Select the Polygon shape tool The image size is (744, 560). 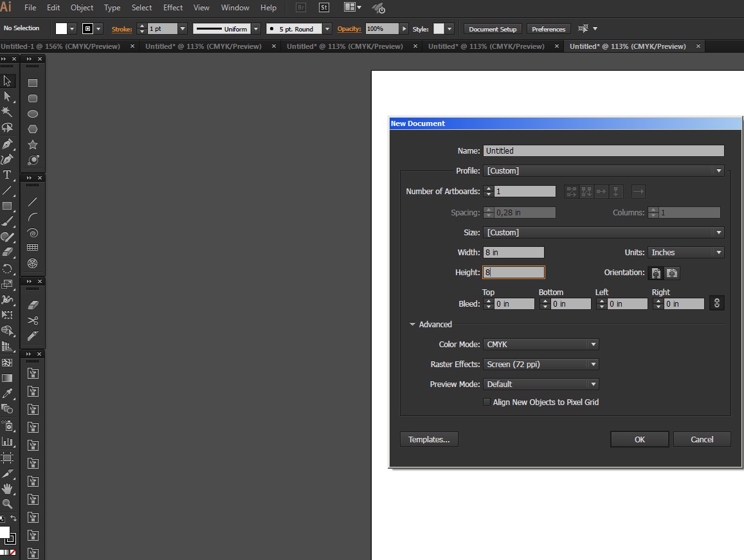click(33, 129)
